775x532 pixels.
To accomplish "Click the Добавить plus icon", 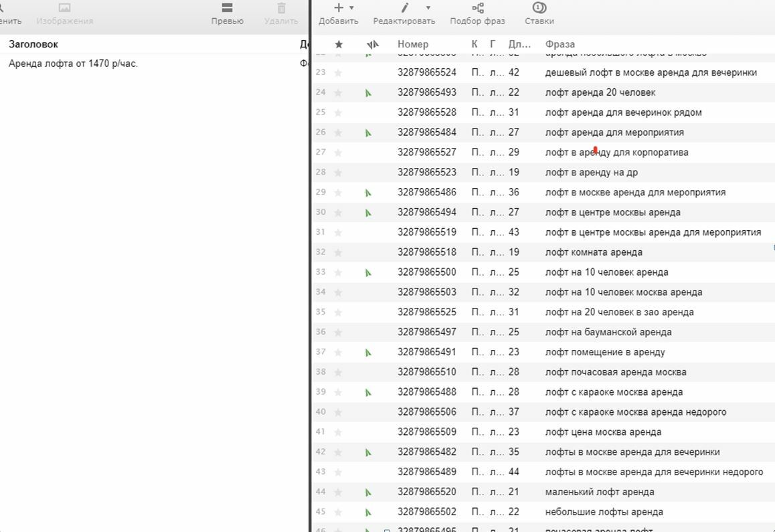I will point(339,8).
